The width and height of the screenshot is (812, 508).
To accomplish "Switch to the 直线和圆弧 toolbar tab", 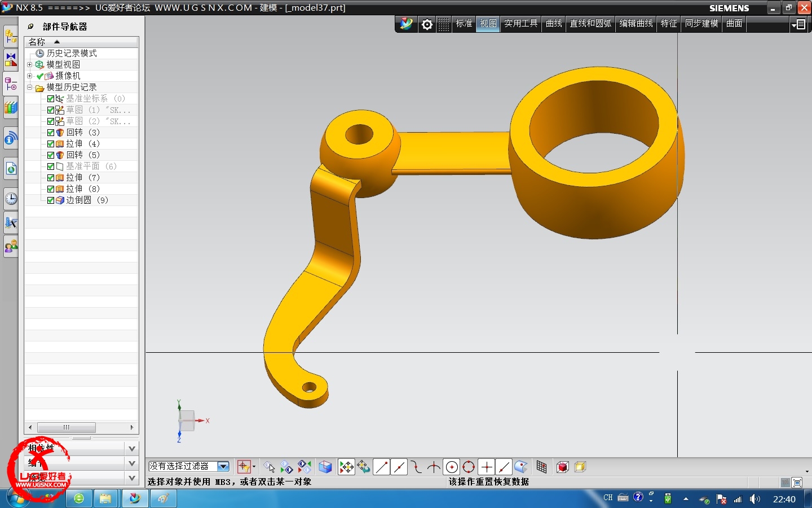I will point(590,24).
